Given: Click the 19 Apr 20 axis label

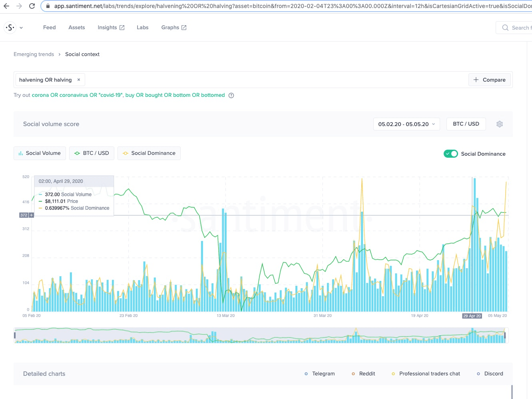Looking at the screenshot, I should click(420, 316).
